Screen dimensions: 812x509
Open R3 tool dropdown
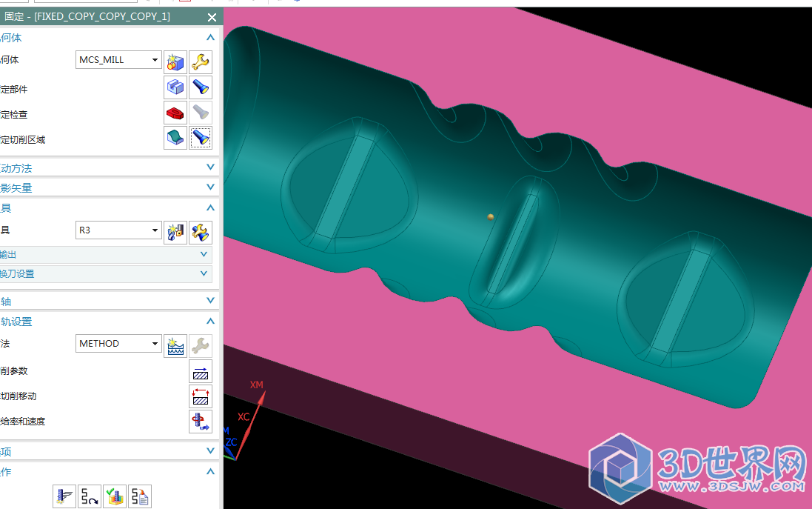[x=155, y=230]
